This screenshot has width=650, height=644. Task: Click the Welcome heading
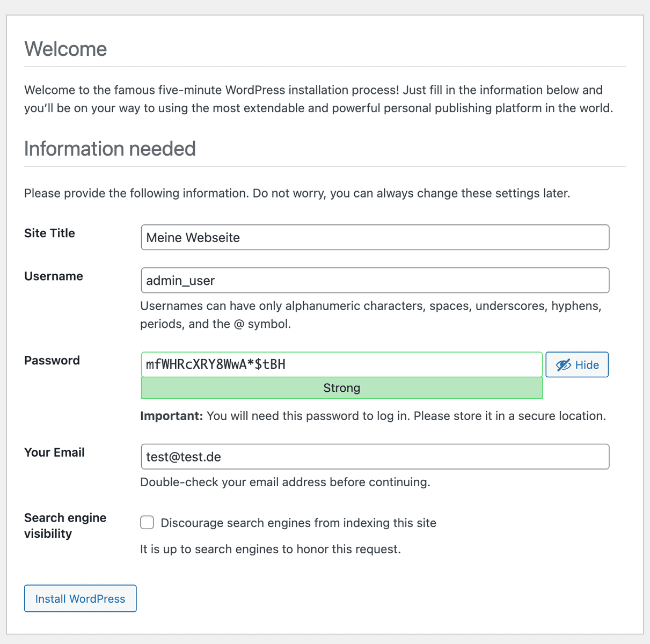(x=65, y=49)
